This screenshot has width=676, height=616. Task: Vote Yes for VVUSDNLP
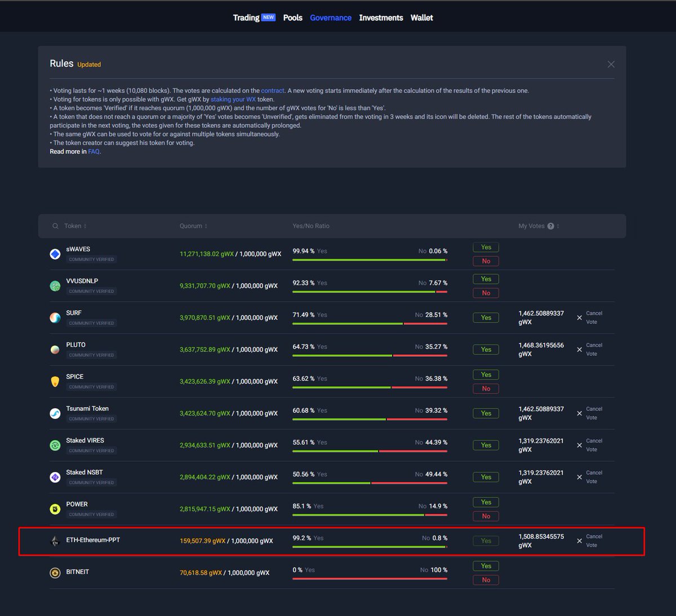click(486, 279)
